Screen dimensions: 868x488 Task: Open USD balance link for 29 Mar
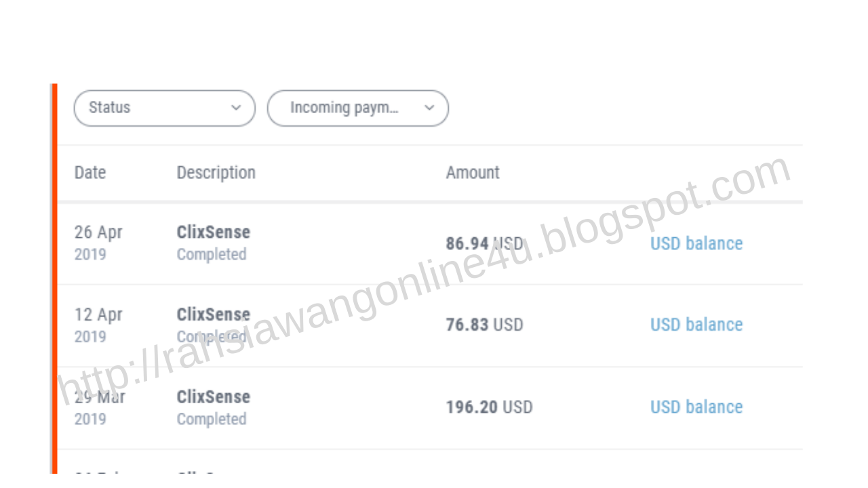[696, 407]
